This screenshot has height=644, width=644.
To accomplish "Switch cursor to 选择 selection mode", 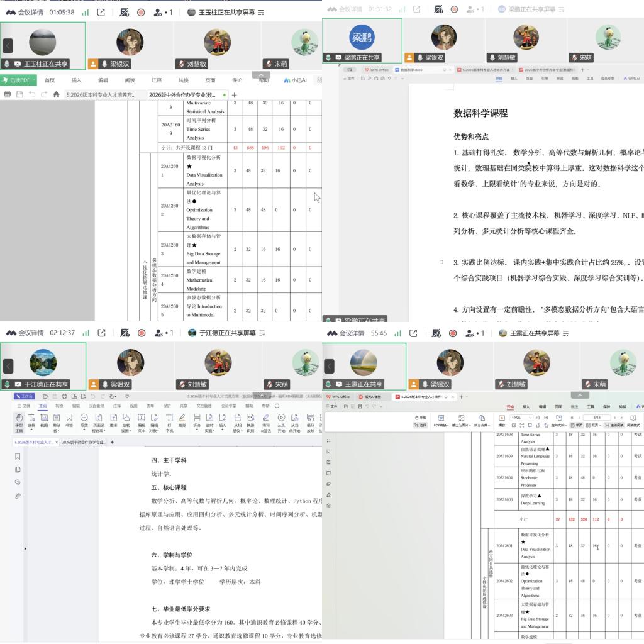I will click(x=421, y=425).
